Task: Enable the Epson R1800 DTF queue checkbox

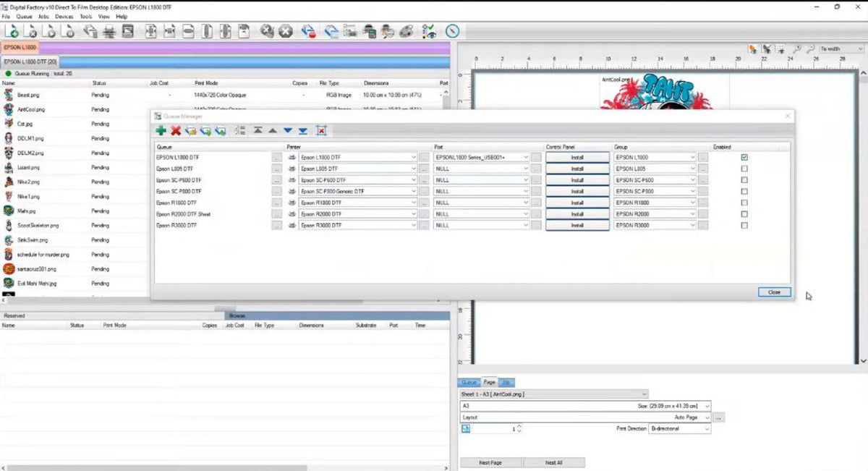Action: coord(744,203)
